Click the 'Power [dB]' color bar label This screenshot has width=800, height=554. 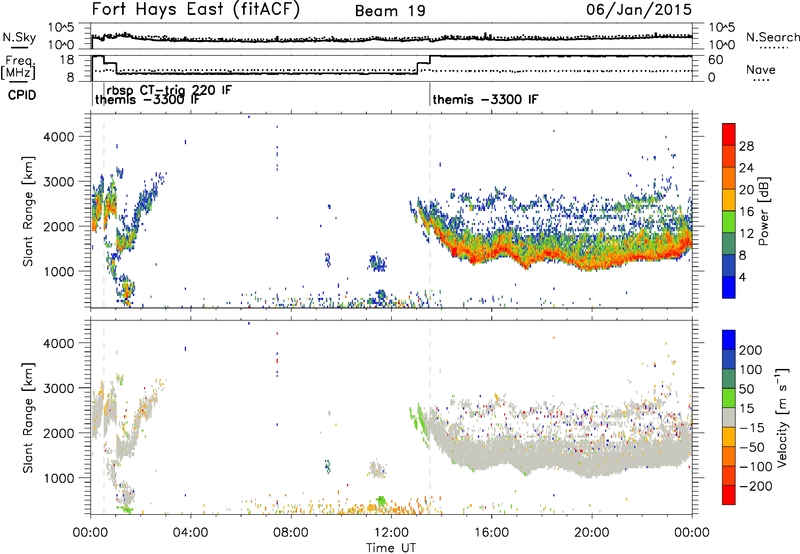click(763, 211)
